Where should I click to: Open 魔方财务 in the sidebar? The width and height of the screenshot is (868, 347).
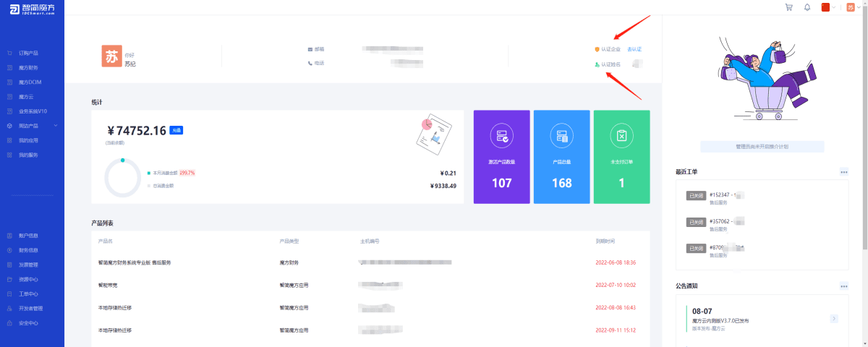[x=29, y=67]
